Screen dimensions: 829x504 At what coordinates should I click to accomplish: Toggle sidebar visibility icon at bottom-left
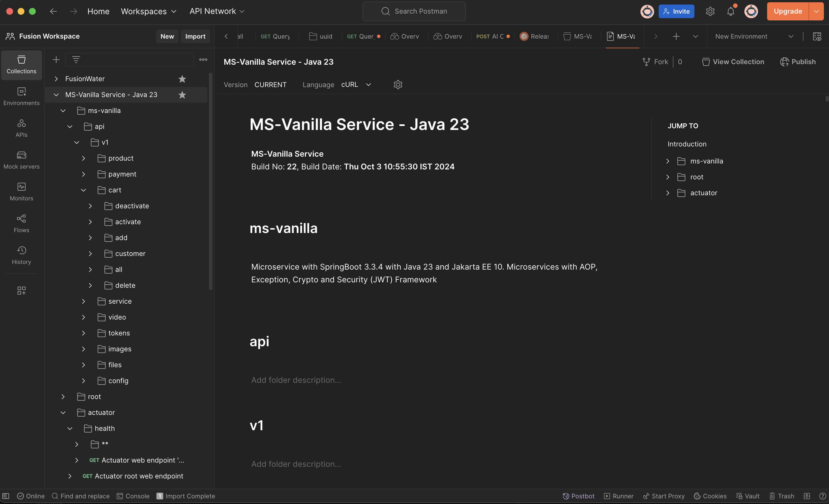pyautogui.click(x=6, y=496)
